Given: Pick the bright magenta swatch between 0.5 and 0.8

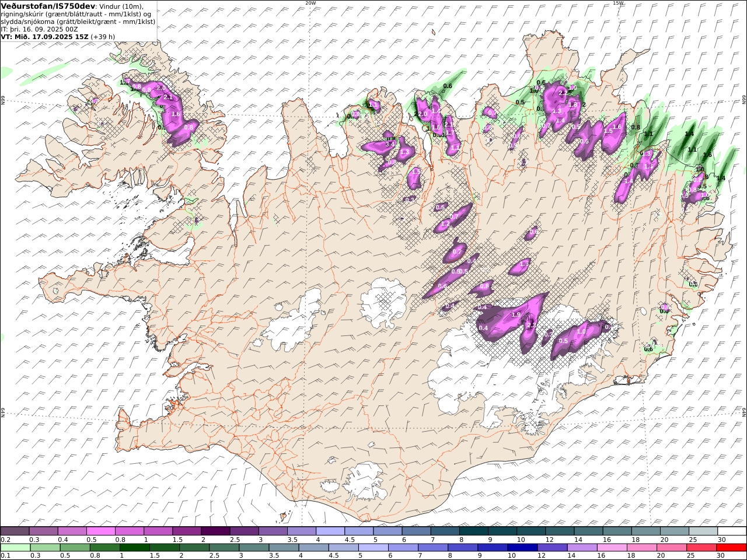Looking at the screenshot, I should click(x=101, y=531).
